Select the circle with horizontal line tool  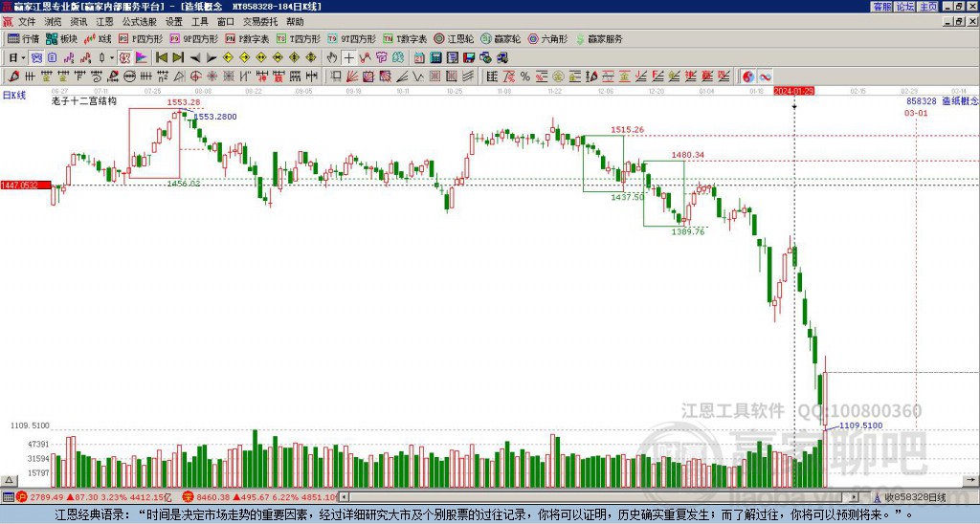[129, 76]
